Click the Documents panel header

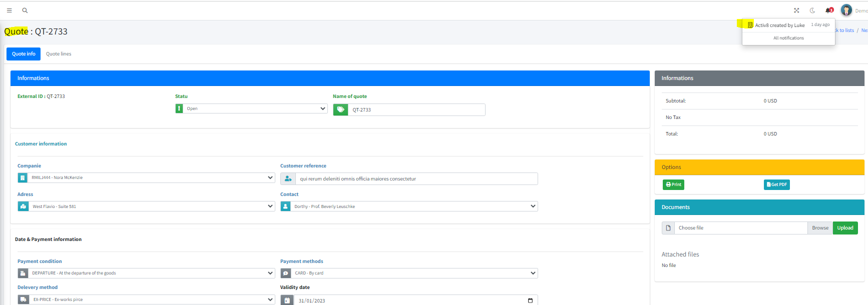point(759,207)
